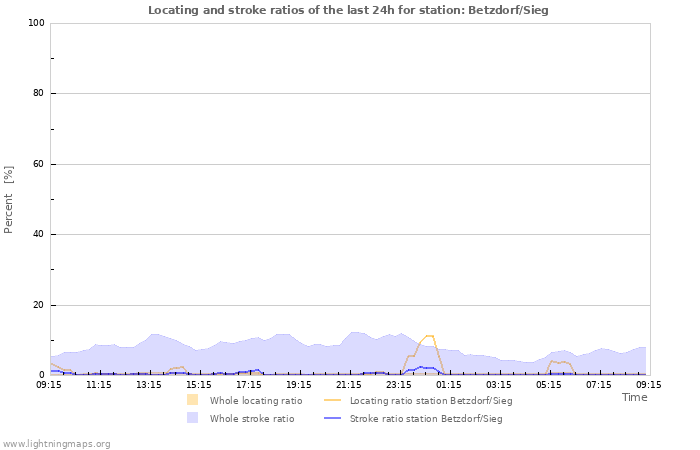This screenshot has width=700, height=450.
Task: Select the 'Whole stroke ratio' legend label
Action: coord(252,418)
